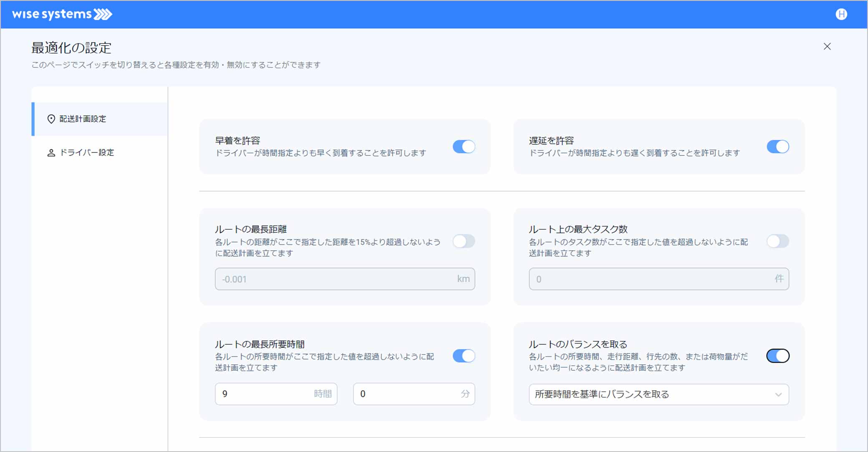868x452 pixels.
Task: Turn on ルート上の最大タスク数 switch
Action: [x=777, y=241]
